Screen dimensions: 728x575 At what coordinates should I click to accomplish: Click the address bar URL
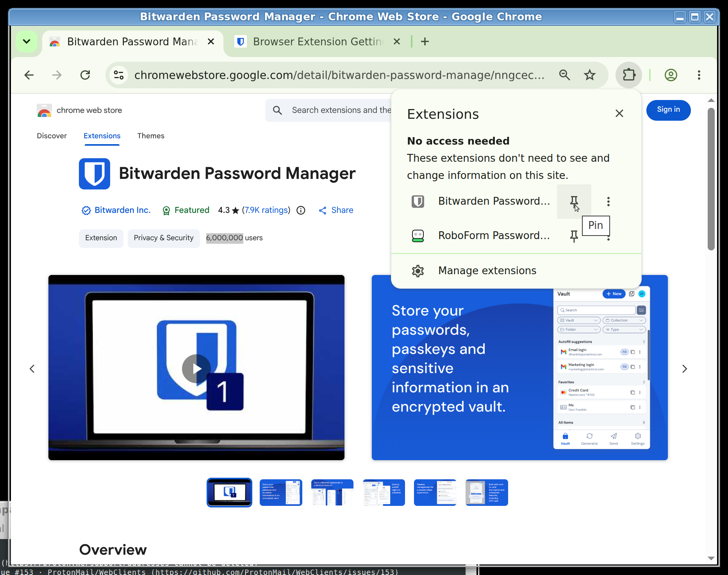(x=339, y=75)
